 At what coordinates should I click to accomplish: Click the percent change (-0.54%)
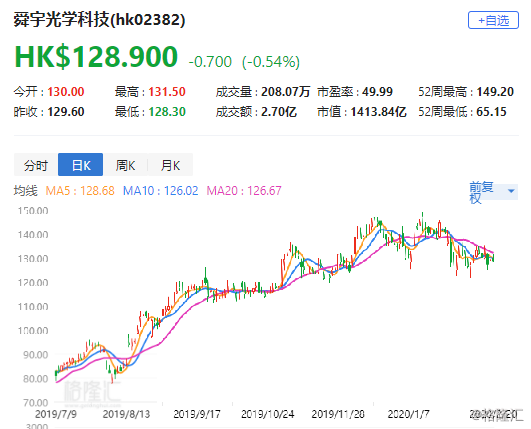point(271,62)
